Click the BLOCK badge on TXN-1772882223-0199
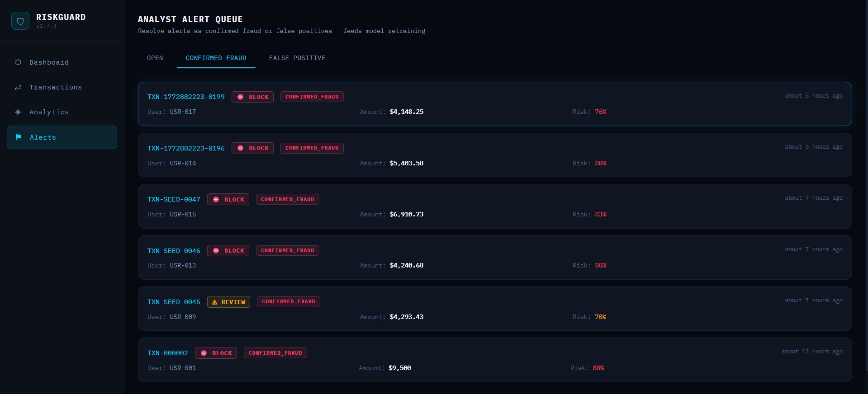Image resolution: width=868 pixels, height=394 pixels. pos(252,97)
